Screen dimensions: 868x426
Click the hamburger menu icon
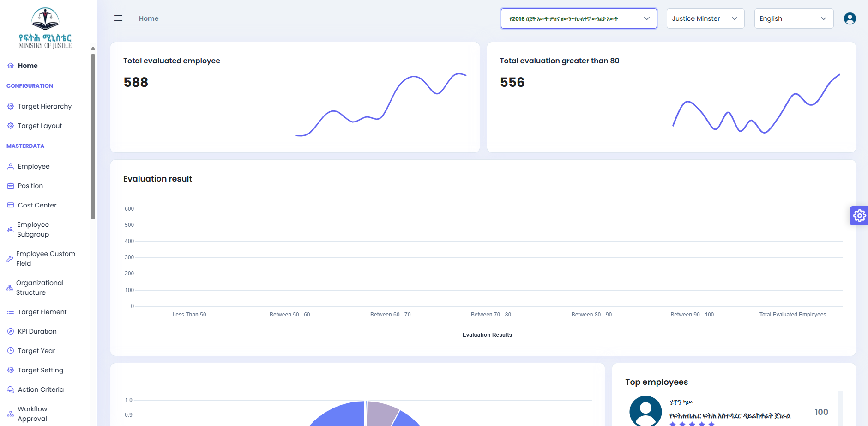(118, 18)
